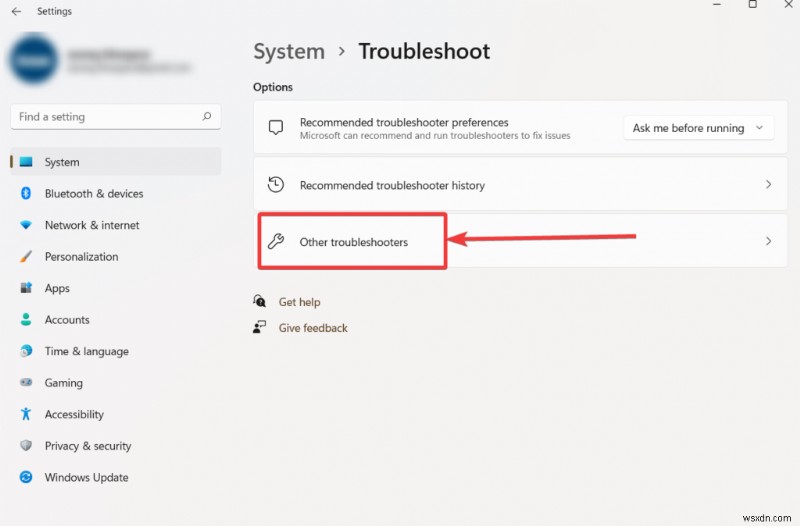Click the Get help icon

(260, 301)
